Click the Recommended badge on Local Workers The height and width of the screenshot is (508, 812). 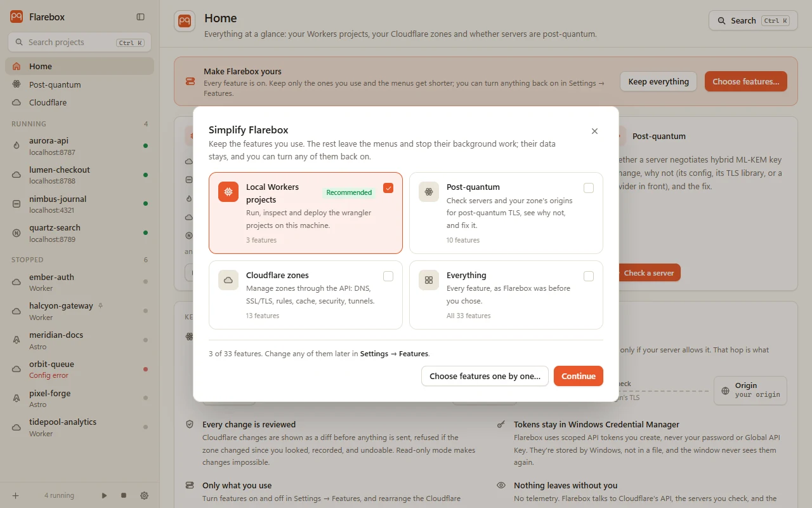[x=349, y=192]
